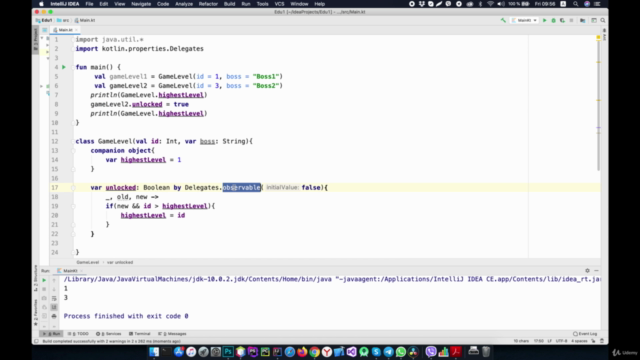
Task: Open the Terminal tool window
Action: [x=140, y=333]
